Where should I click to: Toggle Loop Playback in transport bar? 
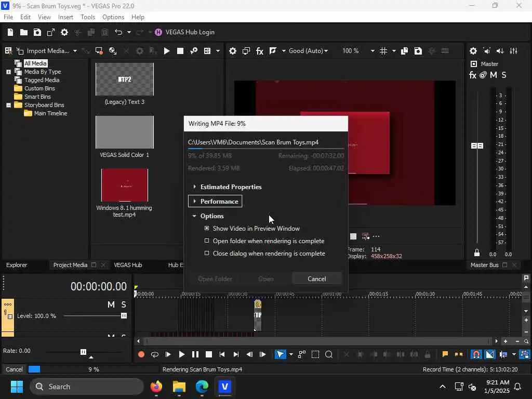point(155,354)
